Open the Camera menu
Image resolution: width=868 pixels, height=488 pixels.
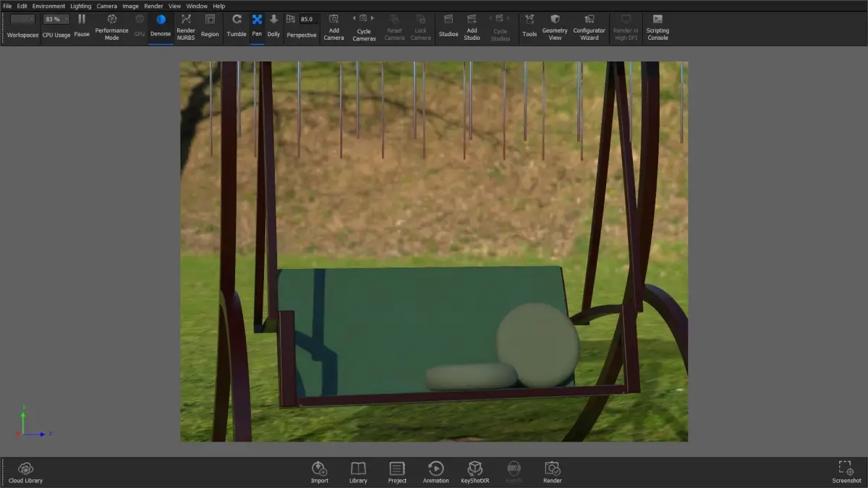tap(107, 6)
